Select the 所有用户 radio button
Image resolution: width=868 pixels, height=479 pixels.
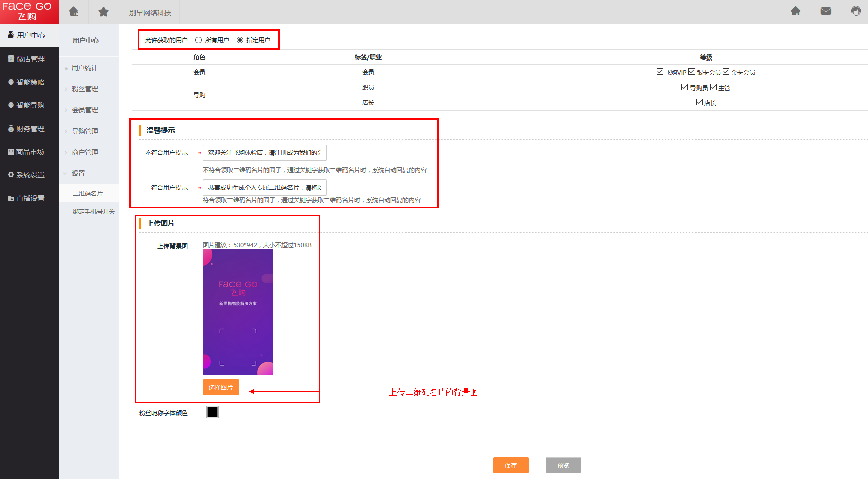(199, 40)
